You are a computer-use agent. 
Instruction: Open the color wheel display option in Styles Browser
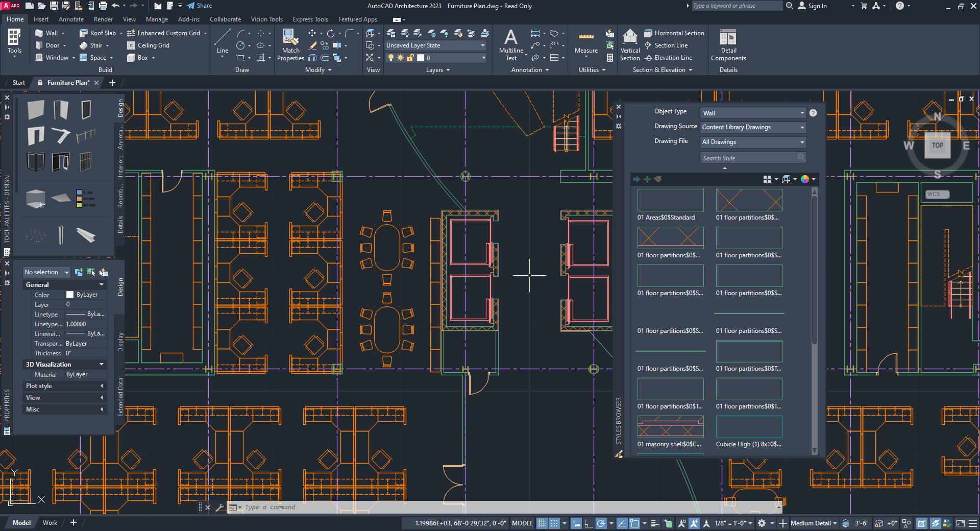[x=805, y=179]
